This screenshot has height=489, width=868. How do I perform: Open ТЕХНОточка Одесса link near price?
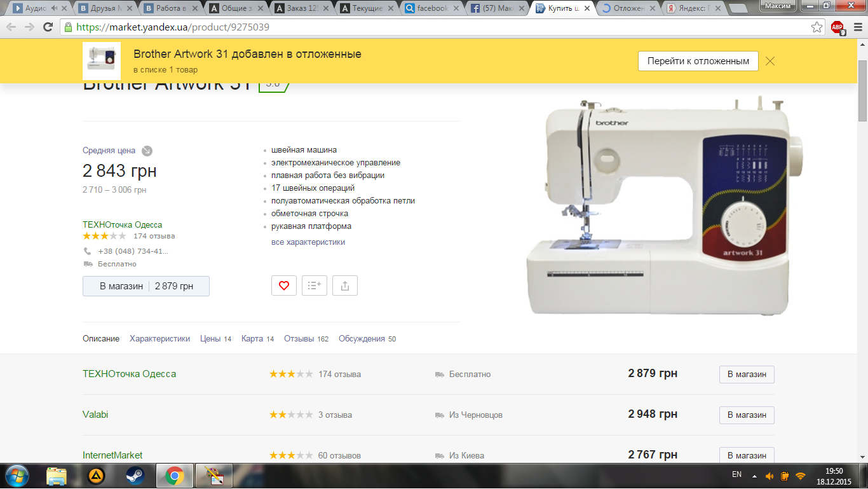tap(122, 224)
